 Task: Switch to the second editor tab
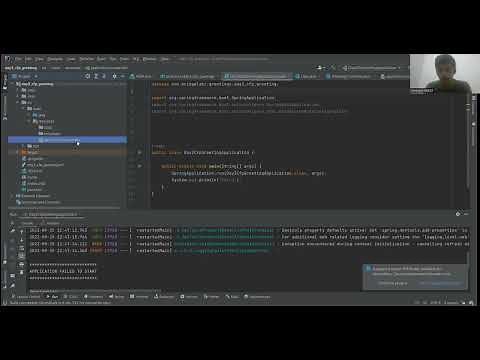point(188,76)
